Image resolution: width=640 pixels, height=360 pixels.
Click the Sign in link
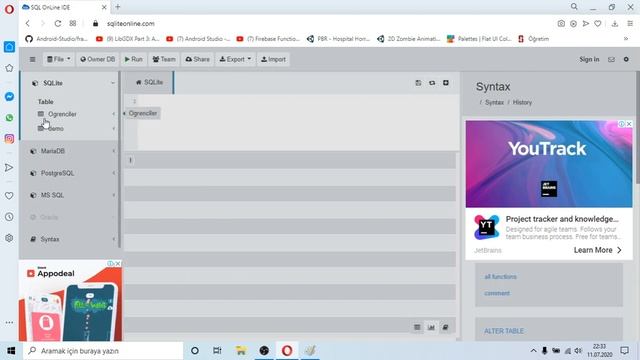click(x=589, y=60)
